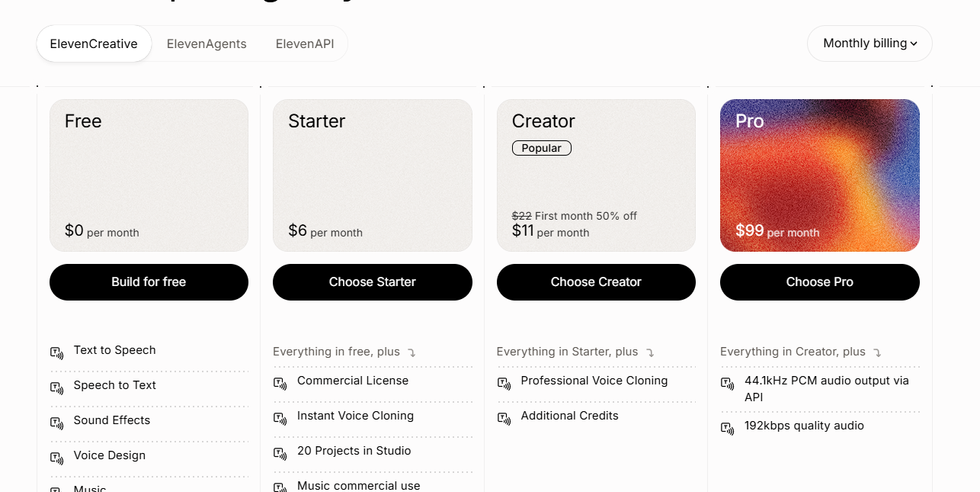
Task: Click the Voice Design feature icon
Action: [x=57, y=458]
